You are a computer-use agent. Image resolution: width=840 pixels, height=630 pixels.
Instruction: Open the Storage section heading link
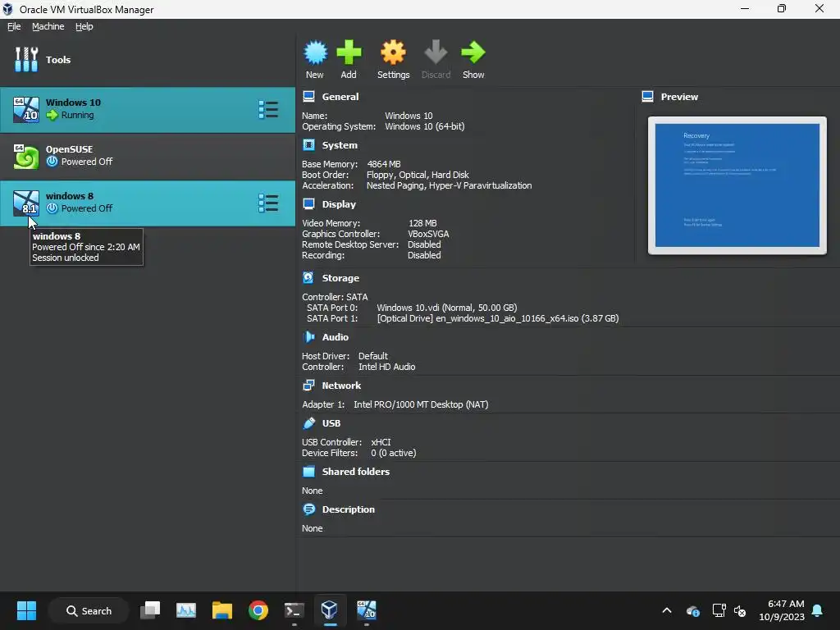340,278
